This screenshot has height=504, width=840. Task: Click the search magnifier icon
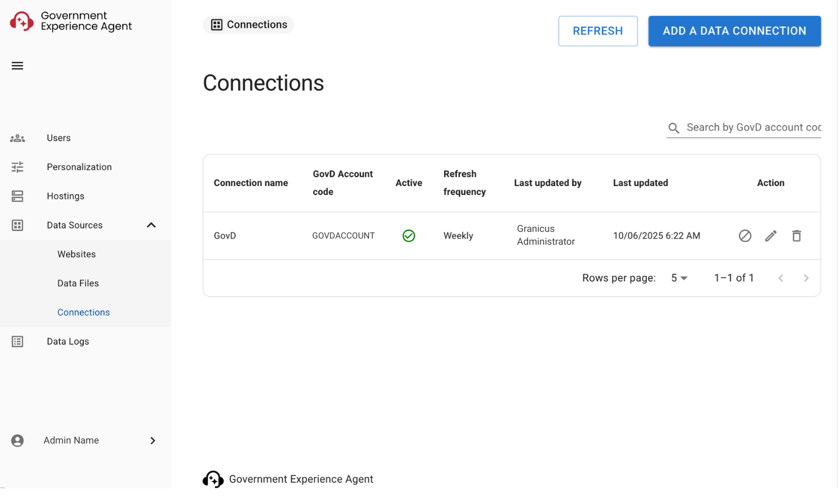[x=674, y=128]
